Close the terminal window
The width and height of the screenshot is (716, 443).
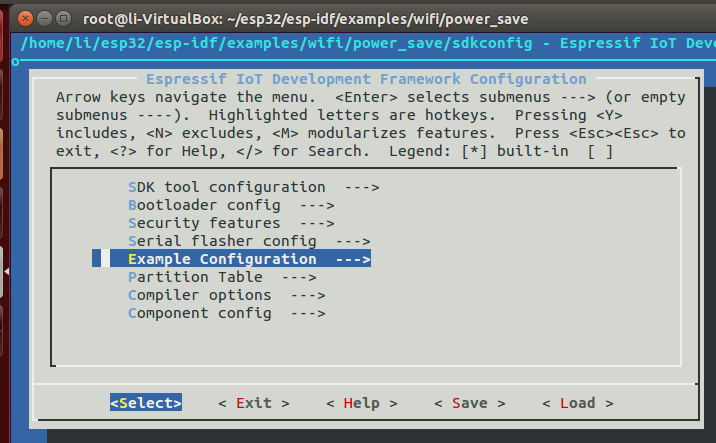[x=26, y=19]
